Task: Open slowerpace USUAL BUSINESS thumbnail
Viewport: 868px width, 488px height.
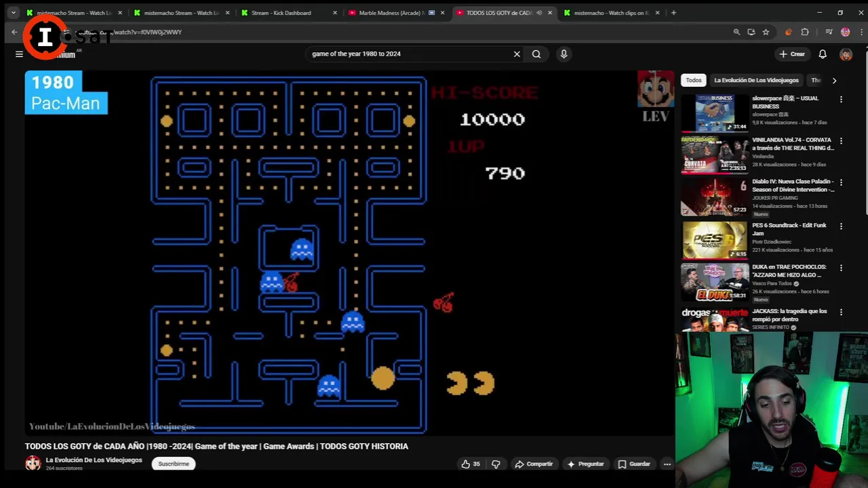Action: (715, 113)
